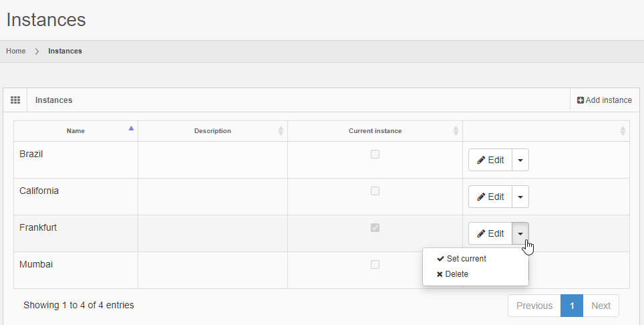Open the California row action dropdown caret
644x325 pixels.
click(520, 197)
